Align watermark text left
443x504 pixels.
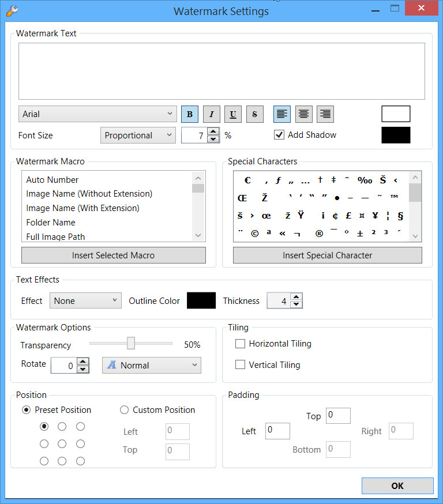click(x=282, y=114)
